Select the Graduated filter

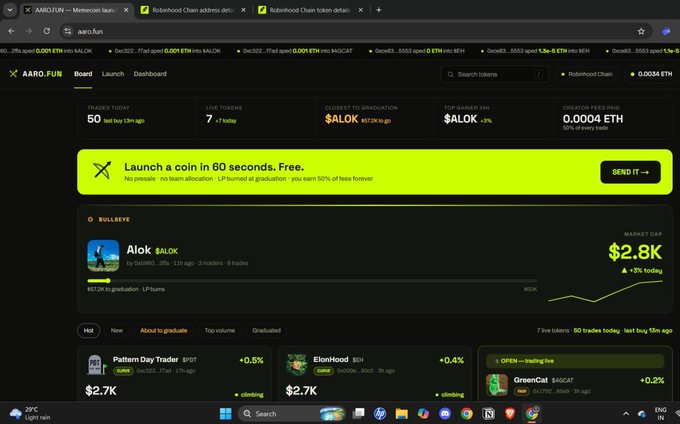[x=266, y=330]
